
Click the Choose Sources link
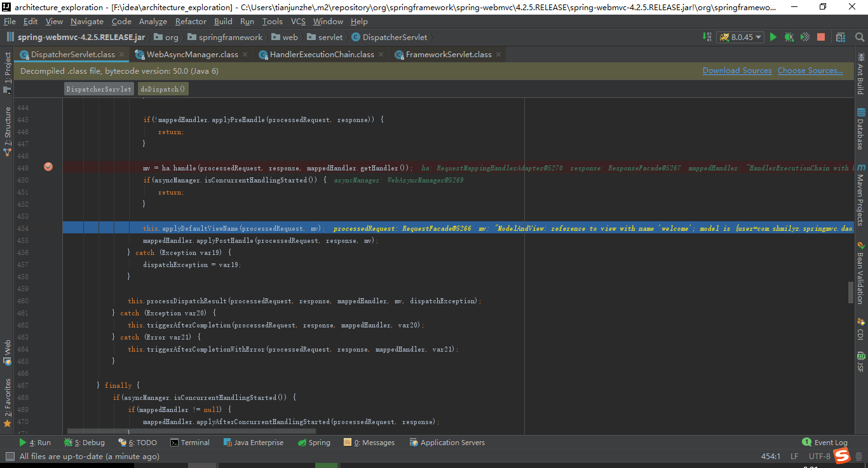click(810, 70)
